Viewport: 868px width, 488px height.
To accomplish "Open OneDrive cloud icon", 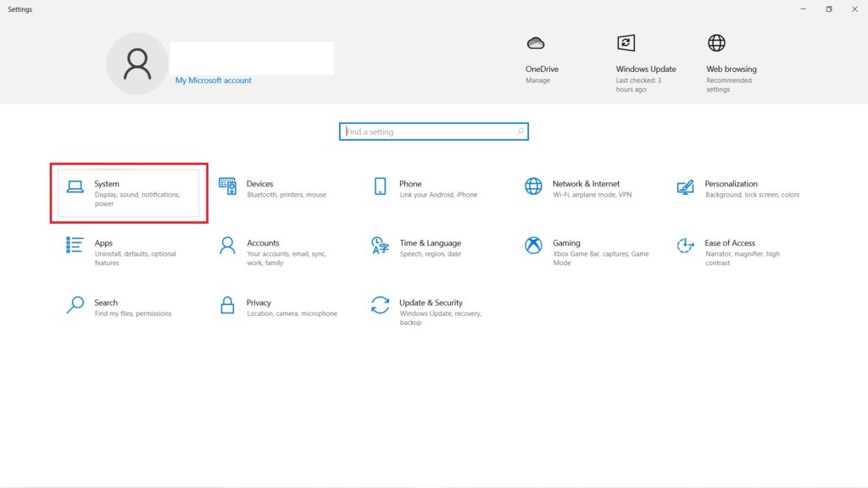I will (536, 42).
